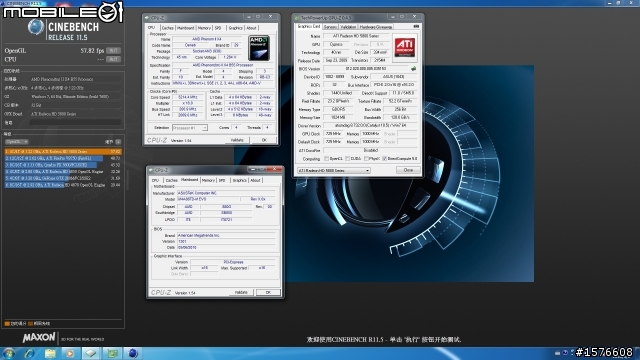Select the Quadro FX ranking row 45.52

click(63, 165)
